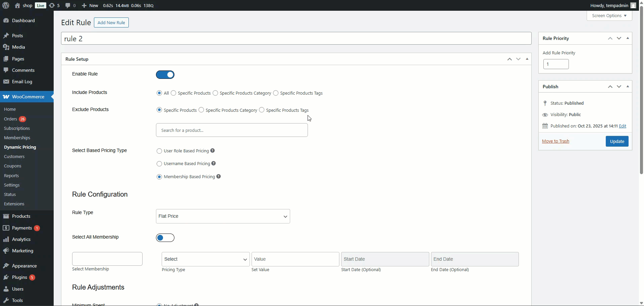Click the Update button
Screen dimensions: 644x306
(x=617, y=141)
